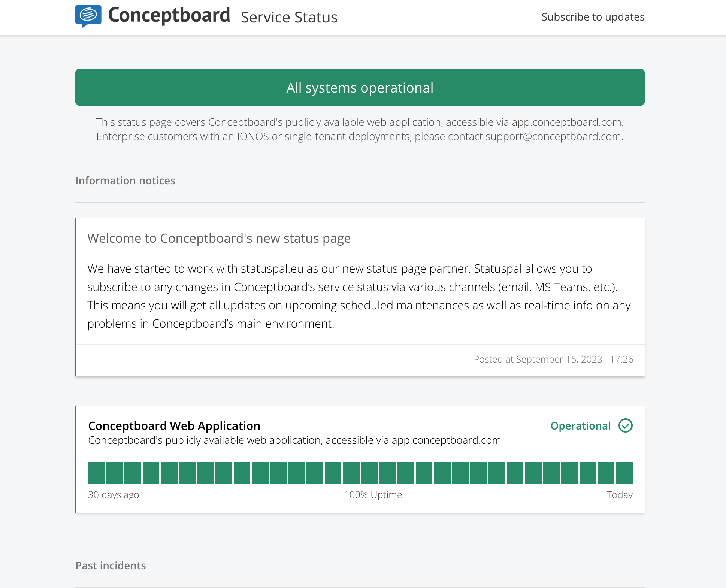Open the Welcome to Conceptboard's new status page notice
The width and height of the screenshot is (726, 588).
(x=219, y=238)
